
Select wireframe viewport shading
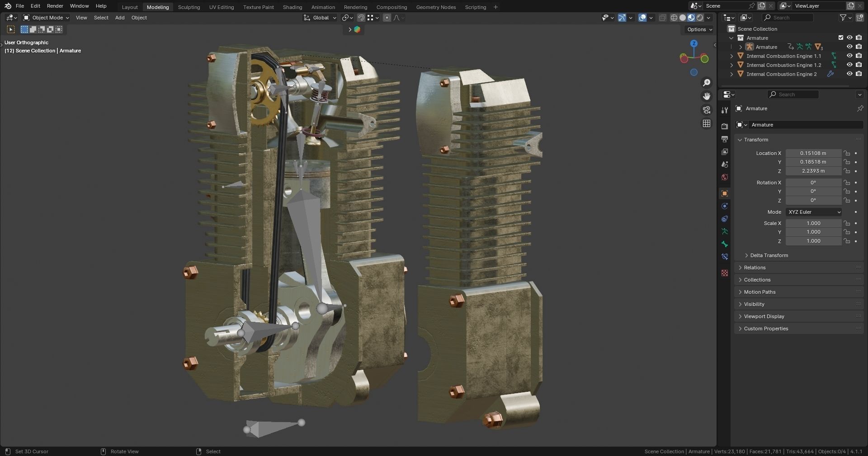[x=674, y=18]
